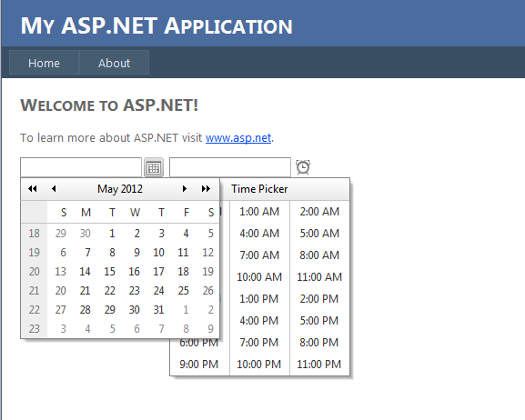This screenshot has height=420, width=525.
Task: Go to previous month with single left arrow
Action: (54, 189)
